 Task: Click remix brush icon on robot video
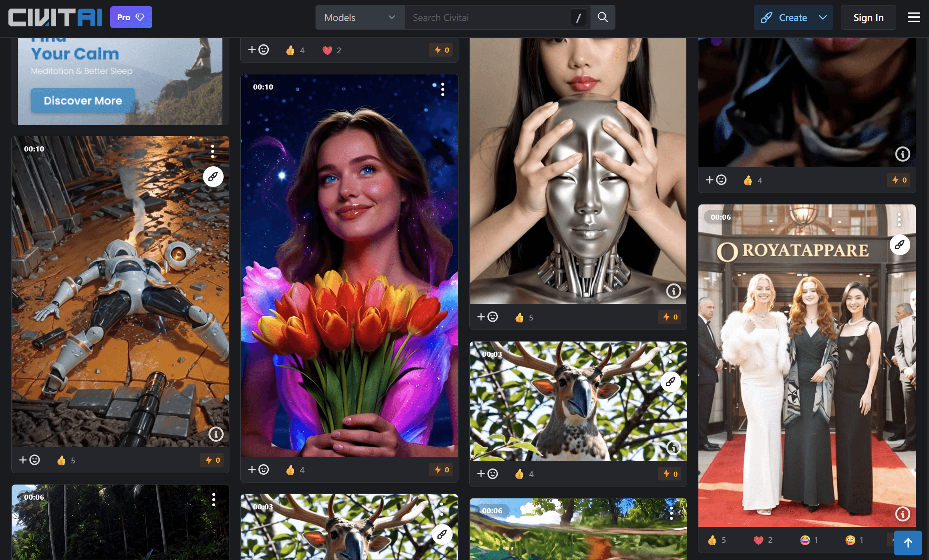pos(213,177)
